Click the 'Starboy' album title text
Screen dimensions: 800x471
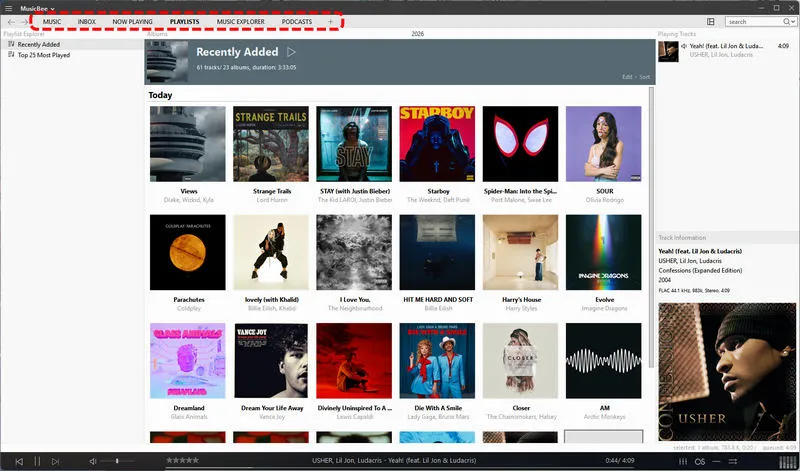point(438,191)
